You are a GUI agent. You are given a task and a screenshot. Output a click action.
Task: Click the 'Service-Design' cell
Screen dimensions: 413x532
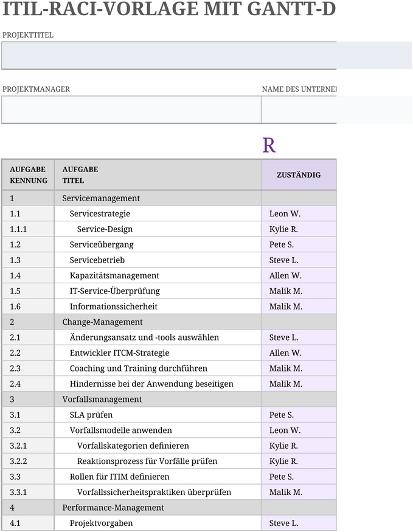point(158,229)
